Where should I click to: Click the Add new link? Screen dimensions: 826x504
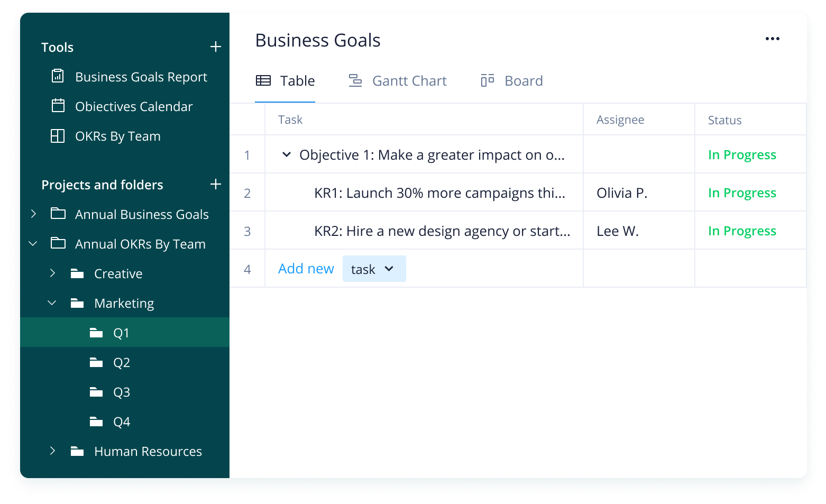(x=306, y=269)
